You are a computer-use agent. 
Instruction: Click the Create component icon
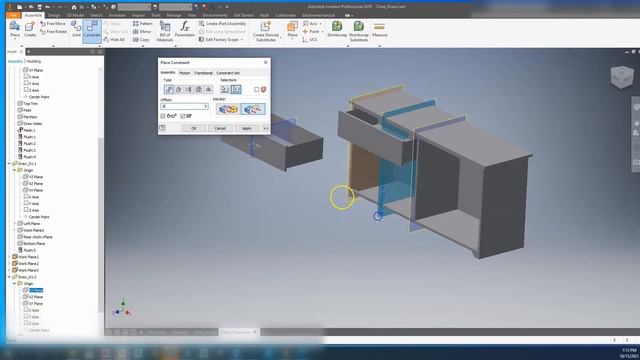pyautogui.click(x=30, y=29)
